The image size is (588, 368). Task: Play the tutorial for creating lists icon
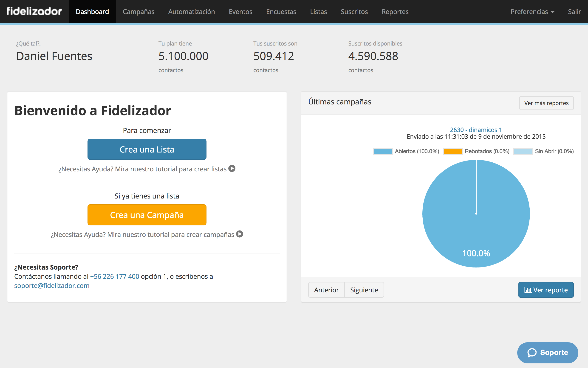tap(232, 168)
